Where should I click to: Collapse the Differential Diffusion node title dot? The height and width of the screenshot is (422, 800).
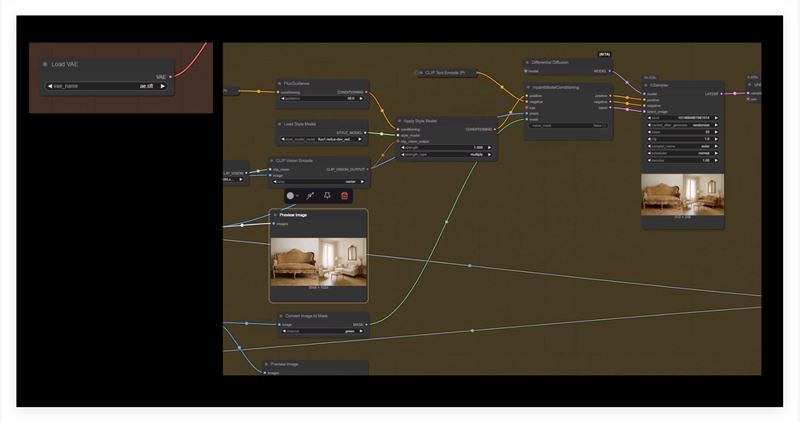[x=527, y=62]
